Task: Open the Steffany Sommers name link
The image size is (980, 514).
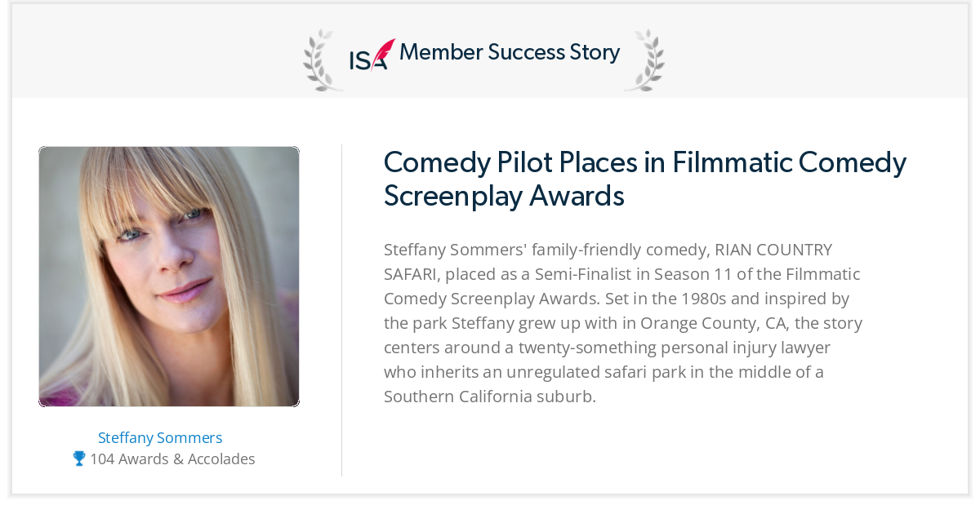Action: (160, 438)
